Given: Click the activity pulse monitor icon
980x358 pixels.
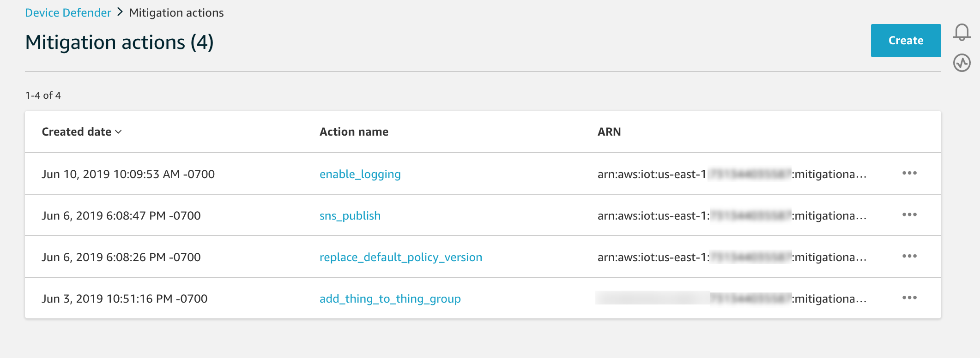Looking at the screenshot, I should pyautogui.click(x=962, y=63).
